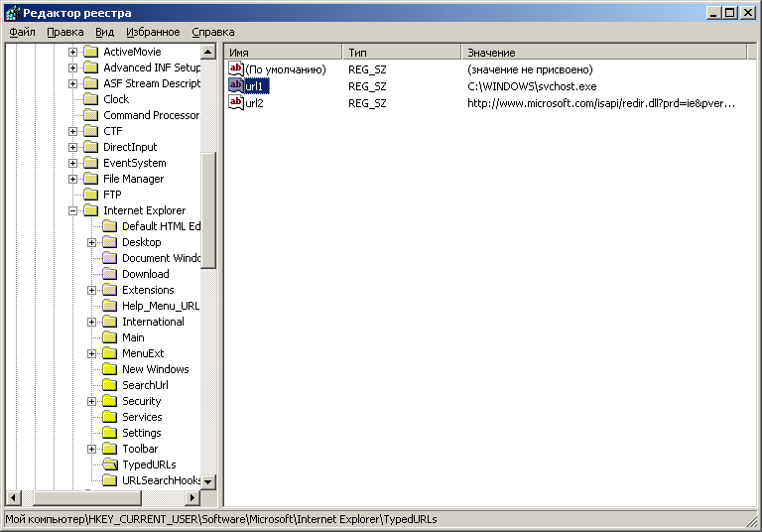The image size is (762, 532).
Task: Click the string icon of url1
Action: pyautogui.click(x=236, y=86)
